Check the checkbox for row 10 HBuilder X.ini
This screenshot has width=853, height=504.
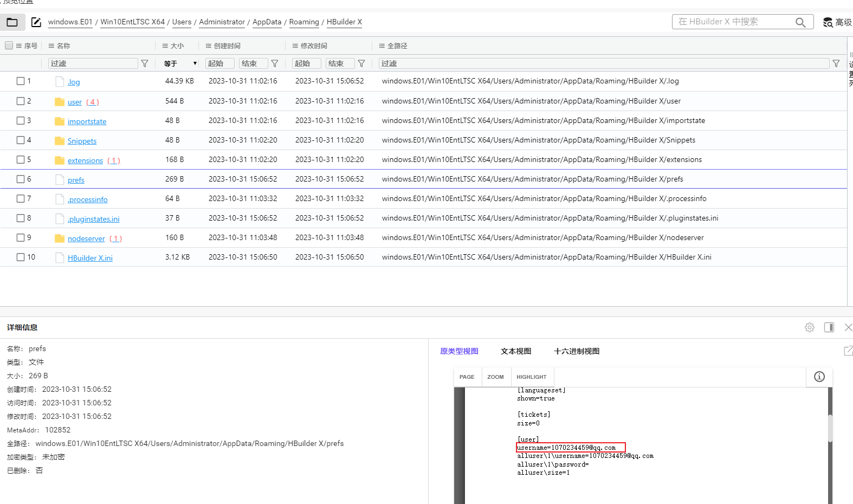coord(21,257)
